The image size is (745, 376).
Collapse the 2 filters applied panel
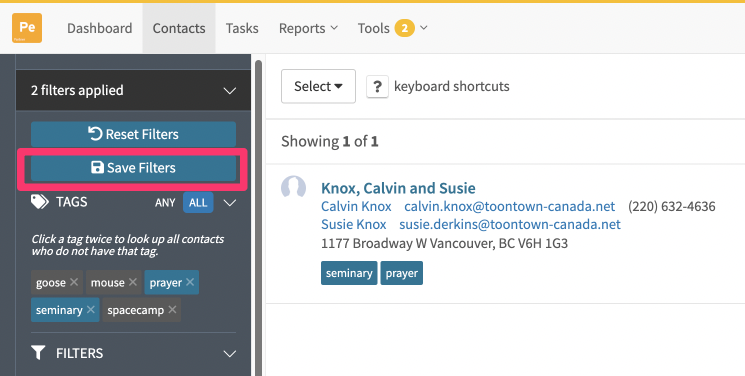tap(230, 90)
